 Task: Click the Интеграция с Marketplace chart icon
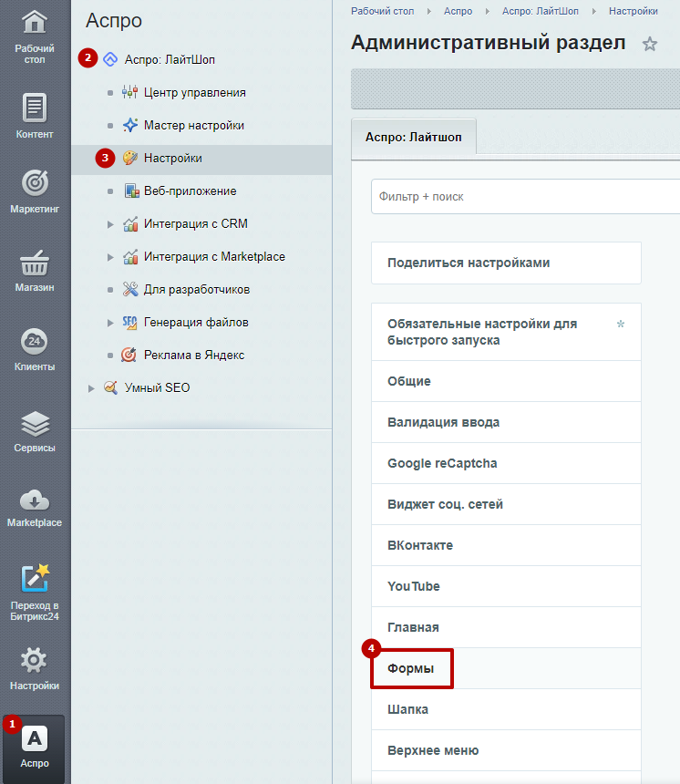[x=130, y=256]
